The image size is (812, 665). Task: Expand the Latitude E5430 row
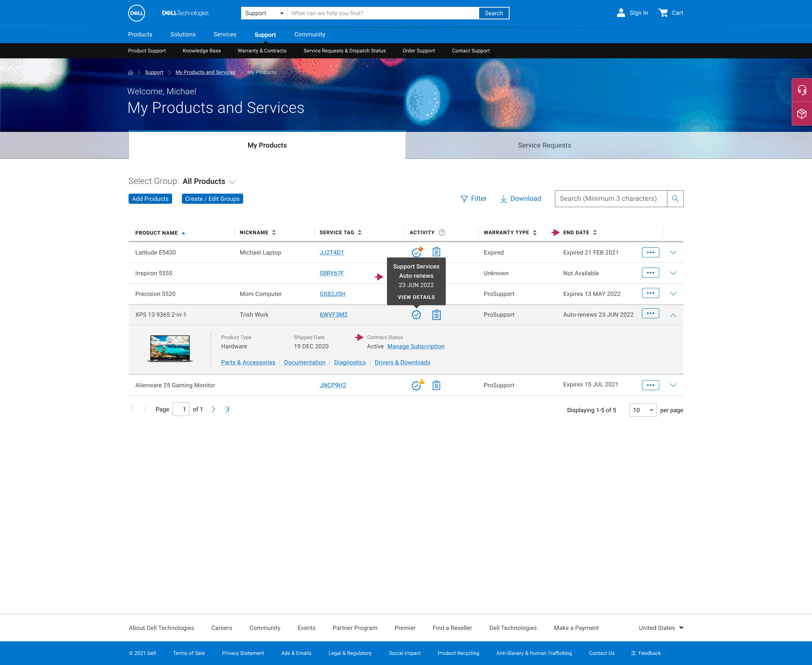click(x=673, y=252)
